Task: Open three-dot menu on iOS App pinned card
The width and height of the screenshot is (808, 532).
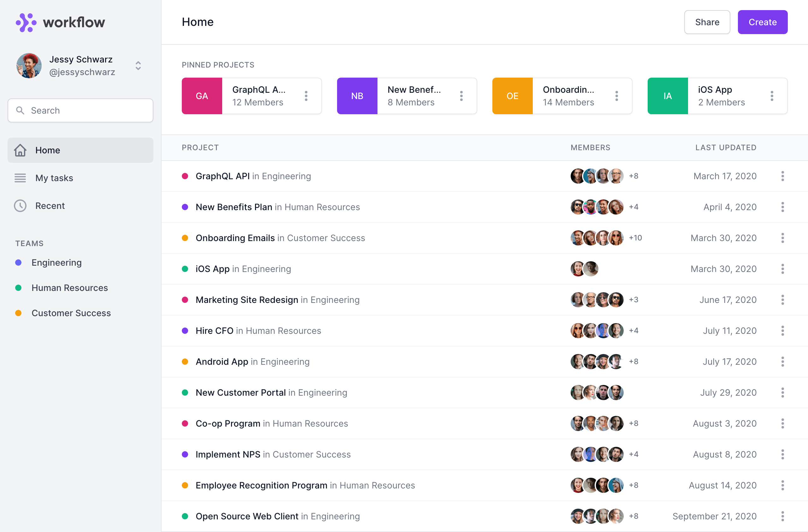Action: 772,96
